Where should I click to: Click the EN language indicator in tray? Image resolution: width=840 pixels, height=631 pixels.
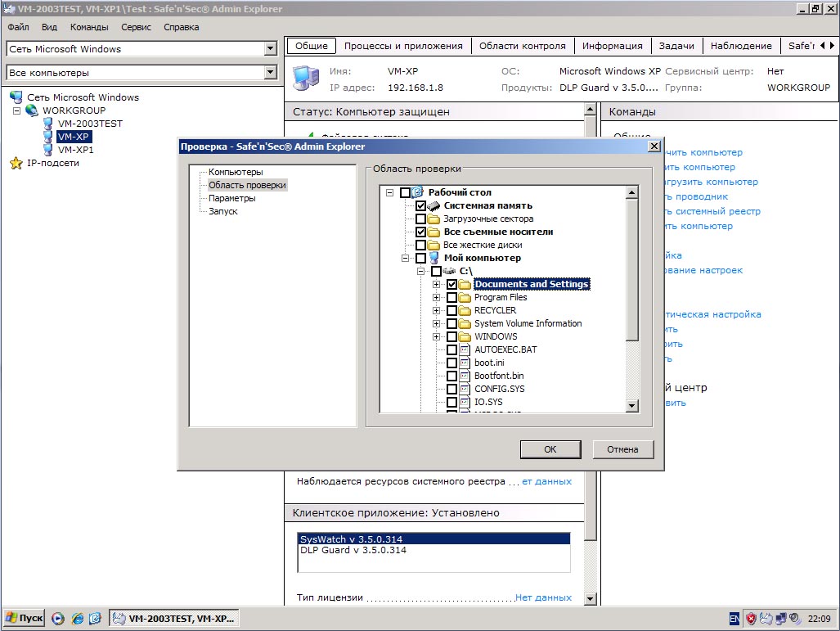point(734,619)
